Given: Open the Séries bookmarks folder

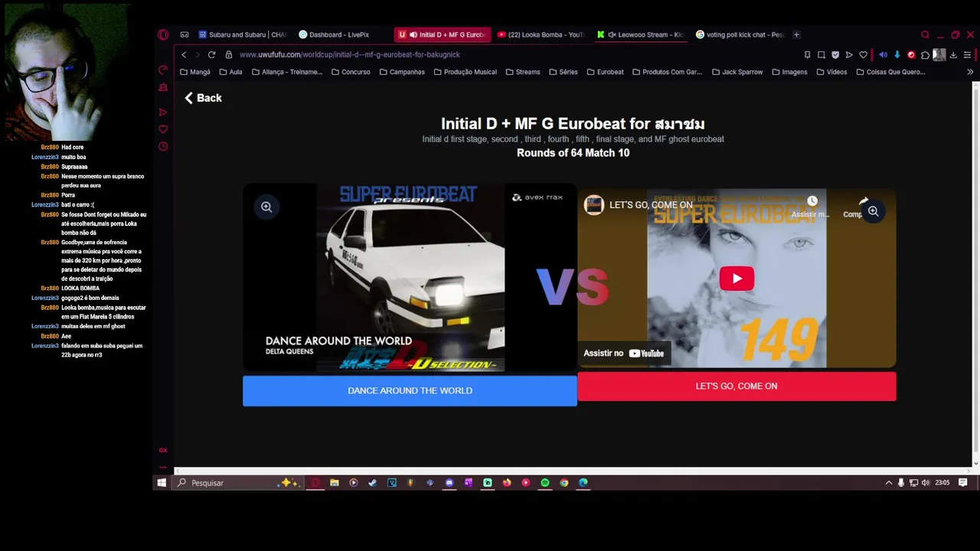Looking at the screenshot, I should pyautogui.click(x=563, y=72).
